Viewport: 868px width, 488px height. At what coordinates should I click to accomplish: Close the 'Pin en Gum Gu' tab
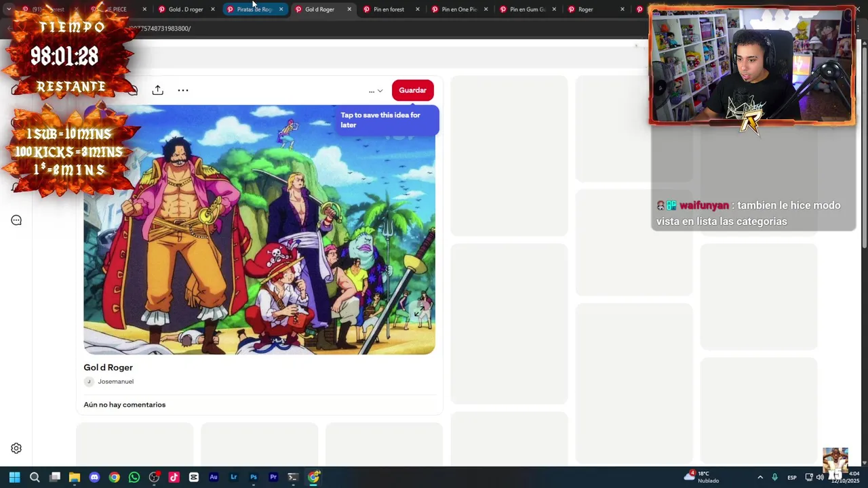(x=554, y=9)
